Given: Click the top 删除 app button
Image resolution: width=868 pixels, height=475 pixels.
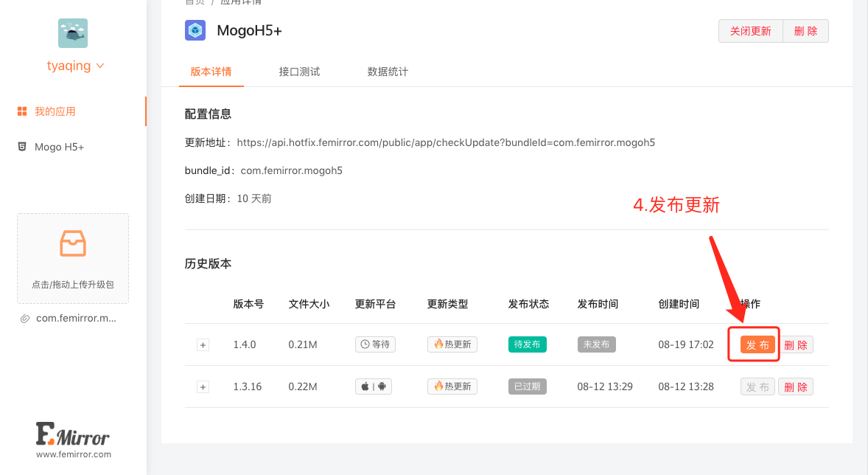Looking at the screenshot, I should click(x=805, y=31).
